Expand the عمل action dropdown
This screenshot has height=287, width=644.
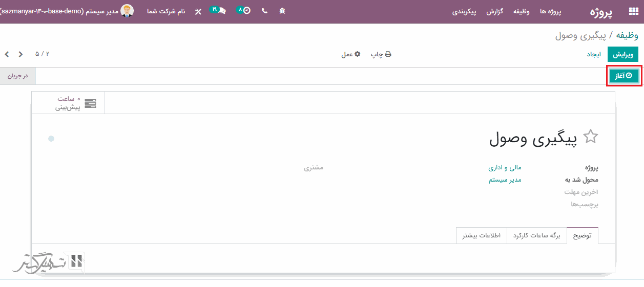351,54
